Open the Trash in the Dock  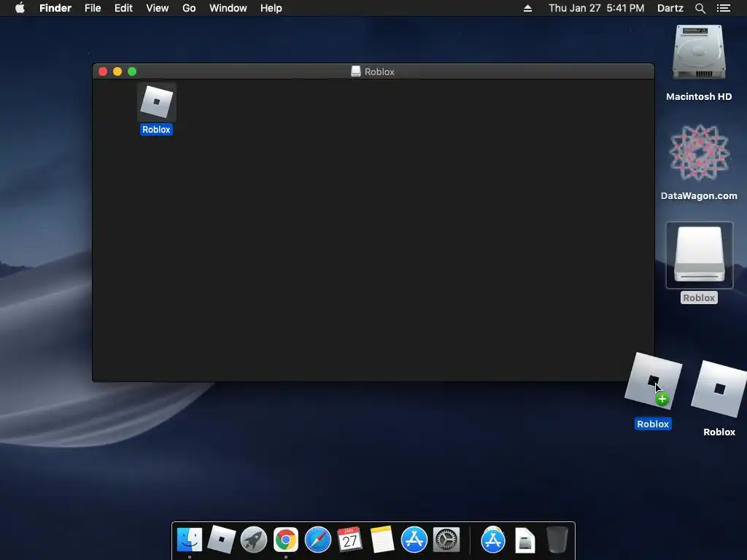[x=557, y=540]
